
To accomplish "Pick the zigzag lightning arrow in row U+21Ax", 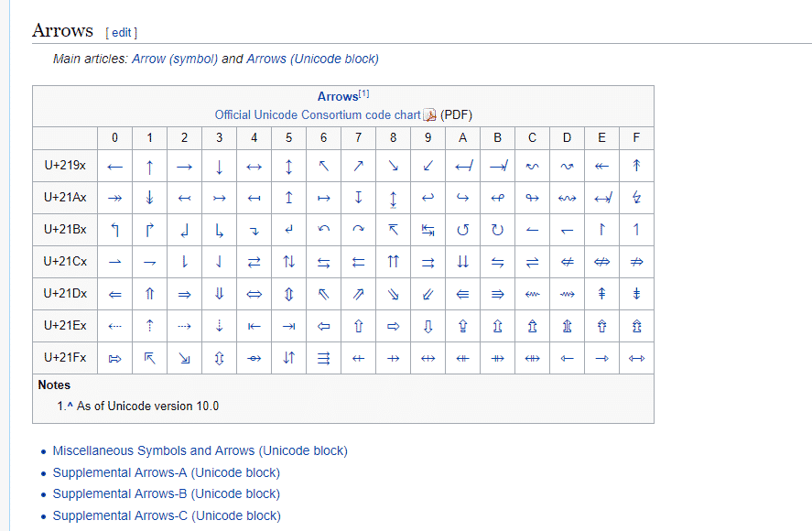I will click(636, 198).
